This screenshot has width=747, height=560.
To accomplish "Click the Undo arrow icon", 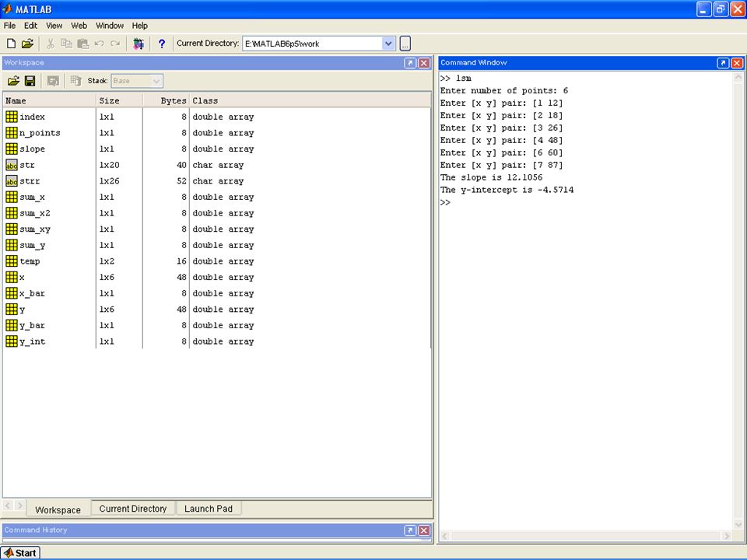I will click(99, 44).
